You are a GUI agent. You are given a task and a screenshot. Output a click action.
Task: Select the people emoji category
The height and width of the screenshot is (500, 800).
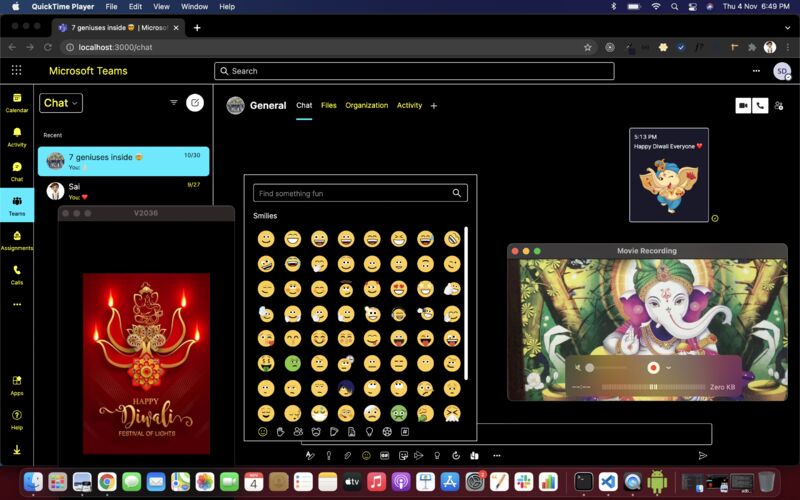click(x=298, y=432)
